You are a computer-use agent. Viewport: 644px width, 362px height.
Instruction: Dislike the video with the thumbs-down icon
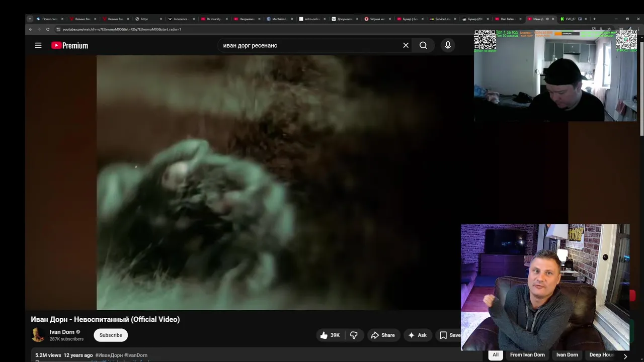pos(354,335)
